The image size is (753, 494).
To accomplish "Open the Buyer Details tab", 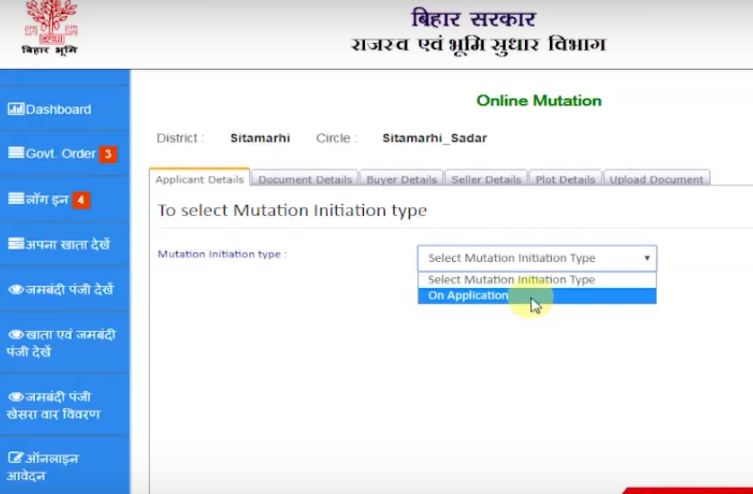I will [x=400, y=180].
